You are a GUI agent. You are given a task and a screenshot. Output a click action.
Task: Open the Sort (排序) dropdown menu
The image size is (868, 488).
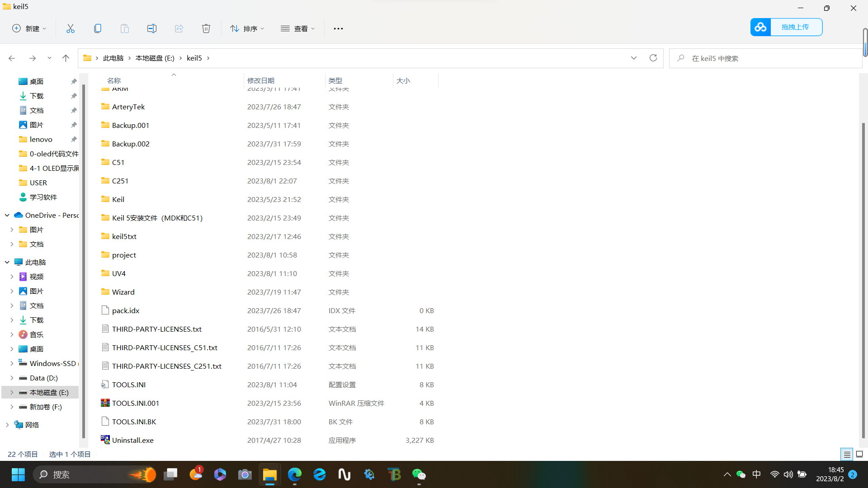(x=247, y=28)
